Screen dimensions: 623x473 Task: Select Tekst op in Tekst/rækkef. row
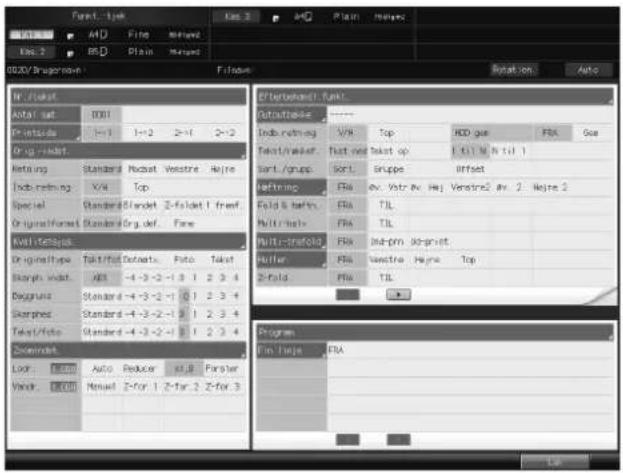(x=389, y=151)
